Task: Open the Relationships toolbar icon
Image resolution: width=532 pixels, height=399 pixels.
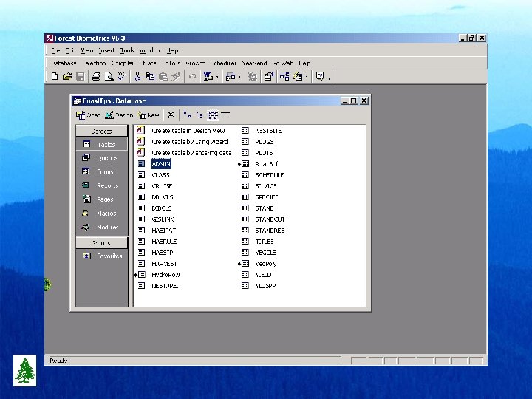Action: pos(284,76)
